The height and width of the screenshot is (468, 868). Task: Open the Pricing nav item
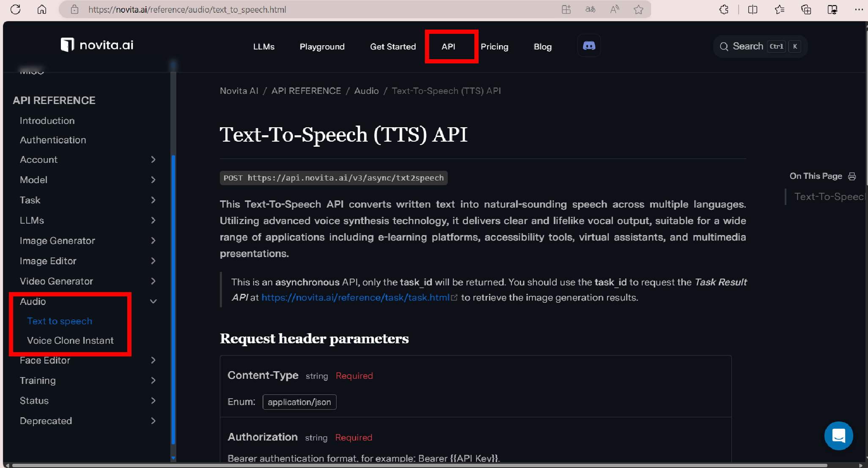tap(494, 47)
